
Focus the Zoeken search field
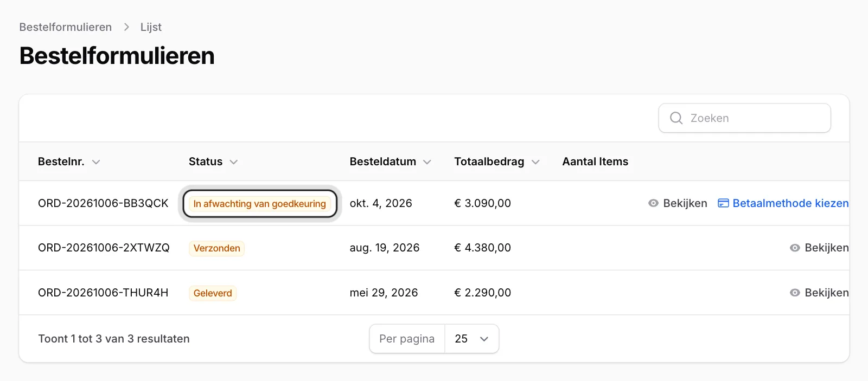[745, 118]
